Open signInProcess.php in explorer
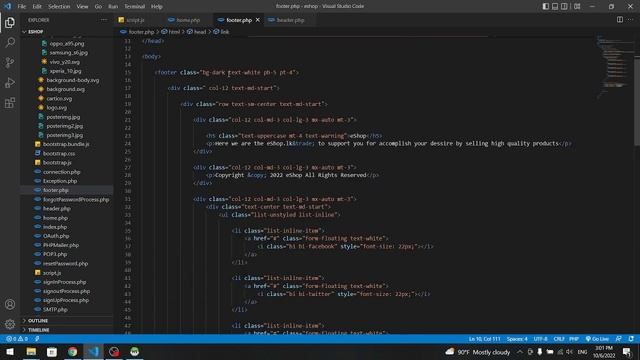This screenshot has height=360, width=640. click(64, 282)
